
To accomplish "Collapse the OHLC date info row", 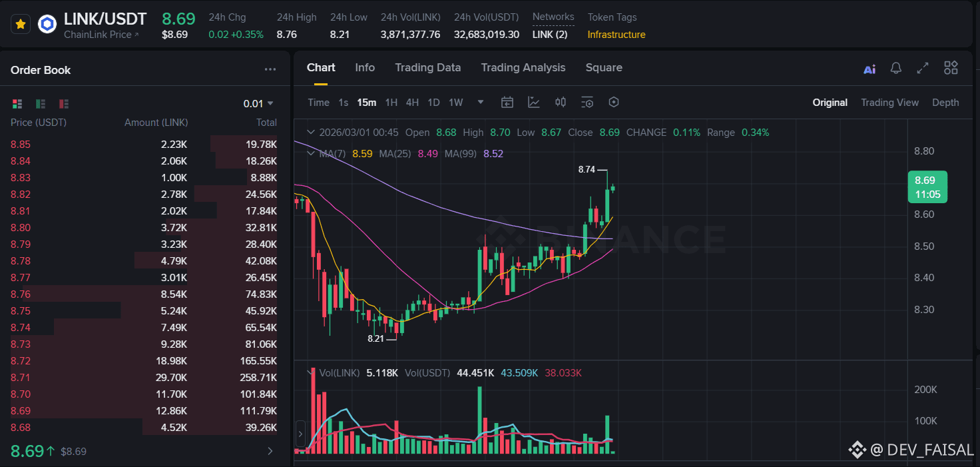I will pyautogui.click(x=310, y=132).
